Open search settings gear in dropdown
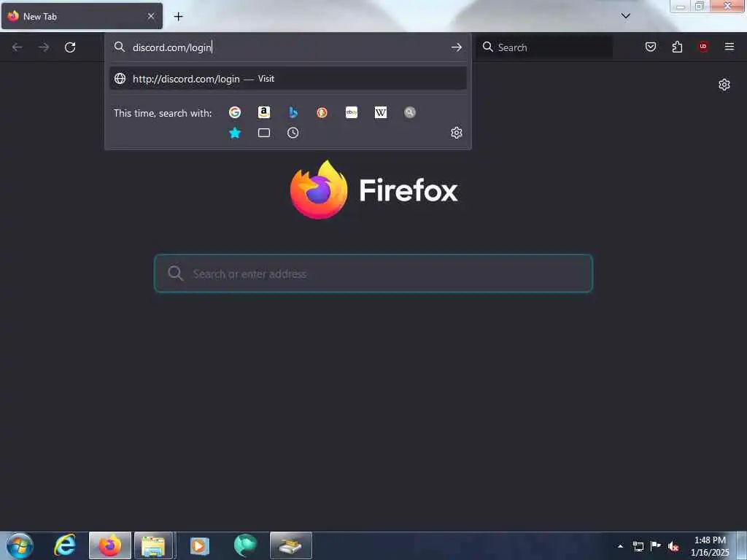 click(x=457, y=133)
